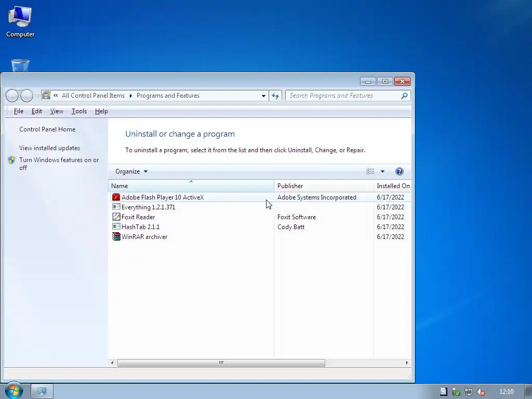
Task: Select the Everything 1.2.1.371 entry
Action: [x=148, y=207]
